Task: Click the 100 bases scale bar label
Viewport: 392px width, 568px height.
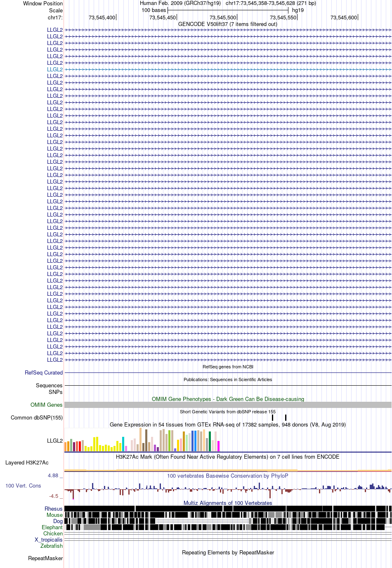Action: 153,10
